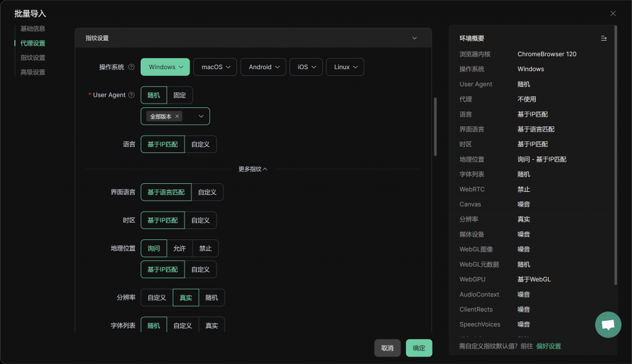Click the 确定 button
632x364 pixels.
pos(418,348)
